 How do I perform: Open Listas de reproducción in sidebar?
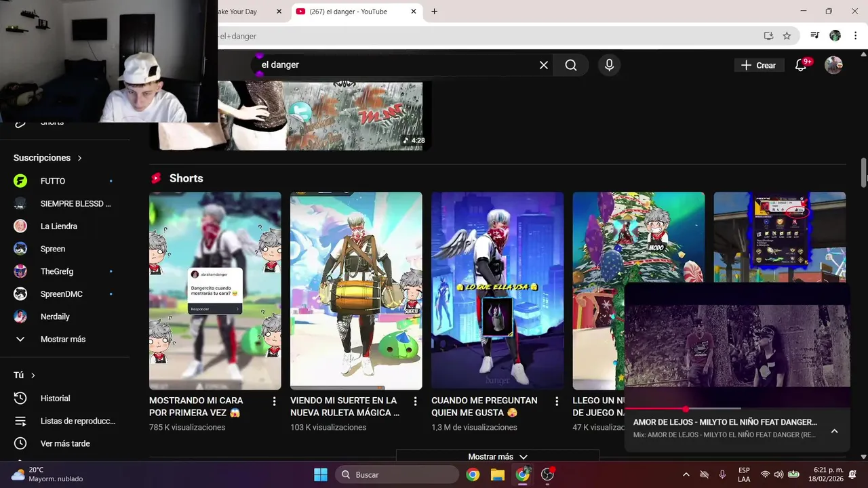coord(64,421)
